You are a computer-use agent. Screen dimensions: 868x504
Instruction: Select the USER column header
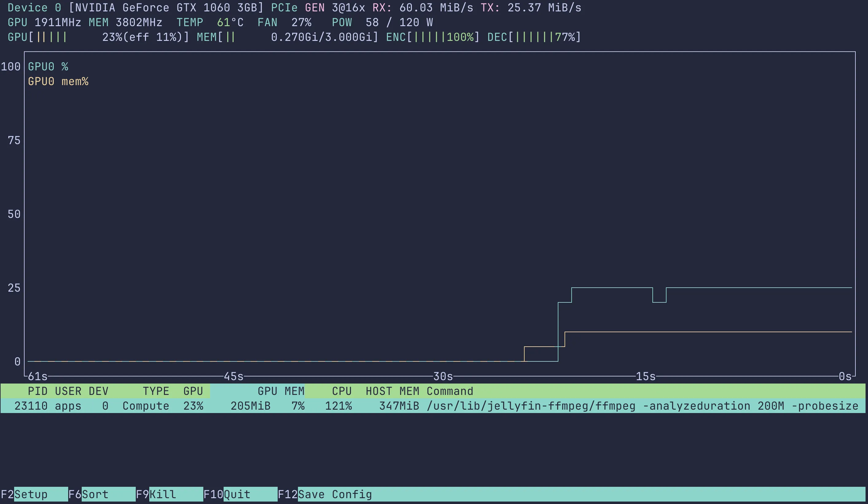tap(68, 391)
